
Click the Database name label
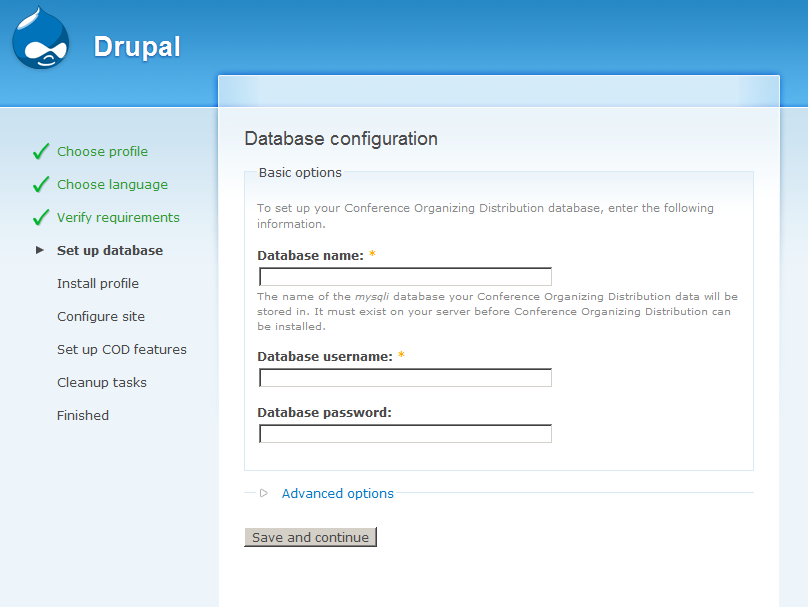tap(311, 256)
